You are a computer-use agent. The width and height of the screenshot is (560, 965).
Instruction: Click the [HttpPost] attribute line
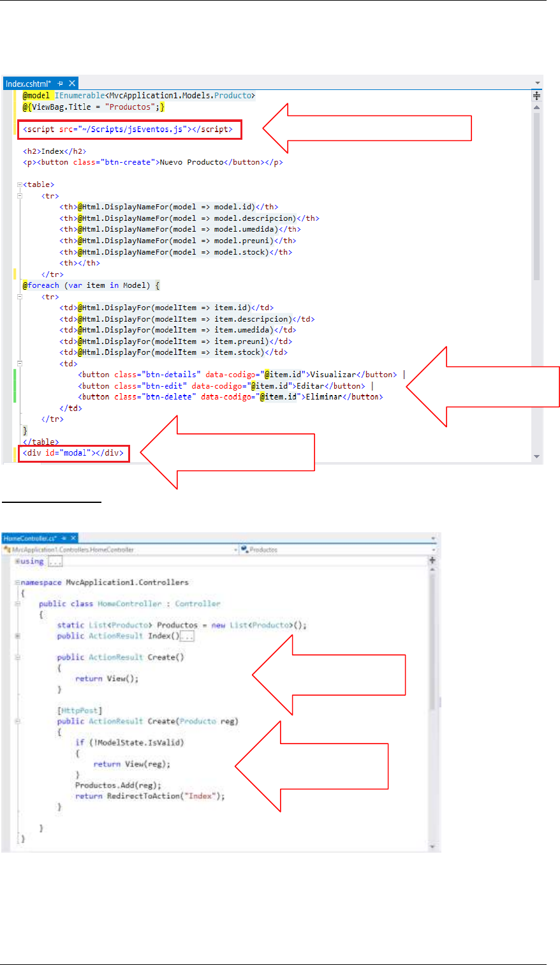click(x=80, y=710)
